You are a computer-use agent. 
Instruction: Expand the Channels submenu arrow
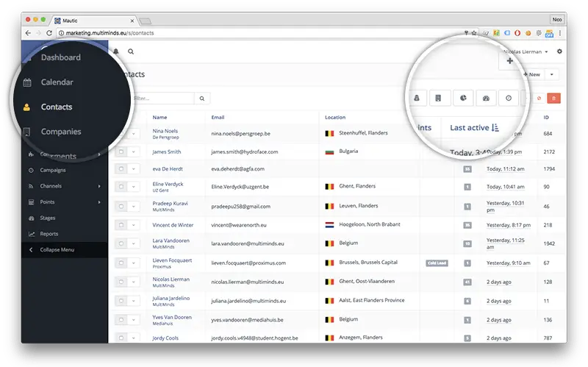[99, 186]
